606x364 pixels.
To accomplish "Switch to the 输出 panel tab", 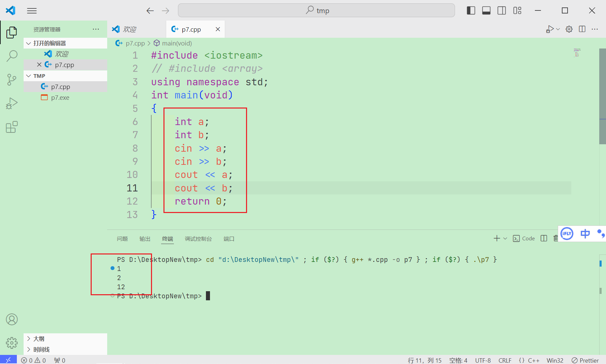I will coord(145,239).
